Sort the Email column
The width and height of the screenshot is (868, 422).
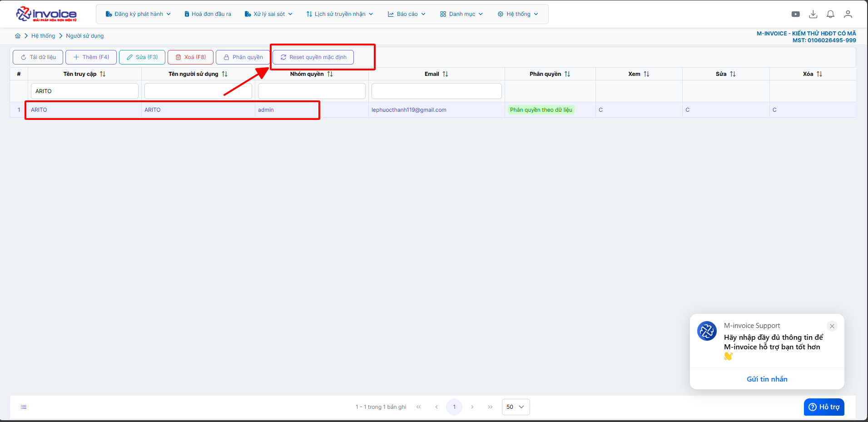click(x=445, y=74)
